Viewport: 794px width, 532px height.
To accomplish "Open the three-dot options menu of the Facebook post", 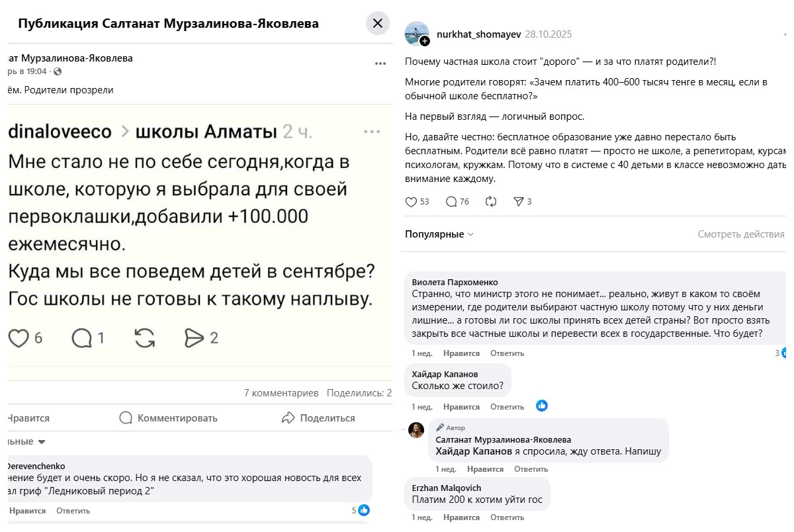I will [x=380, y=64].
